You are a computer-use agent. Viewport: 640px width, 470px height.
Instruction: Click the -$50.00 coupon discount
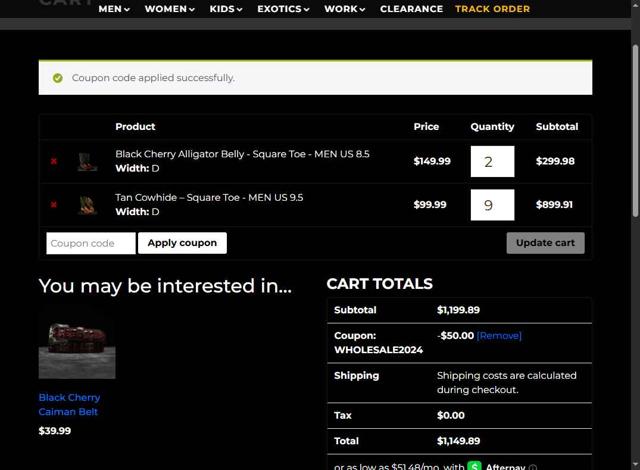tap(456, 335)
